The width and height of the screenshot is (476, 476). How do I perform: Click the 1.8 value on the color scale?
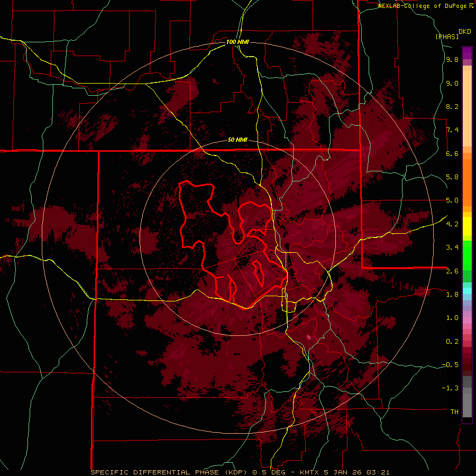coord(452,295)
